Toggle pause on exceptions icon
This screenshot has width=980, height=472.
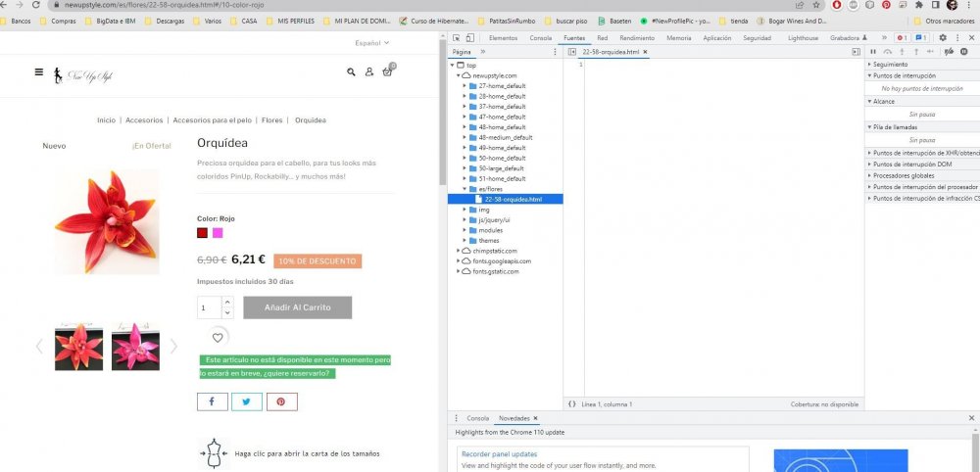963,52
